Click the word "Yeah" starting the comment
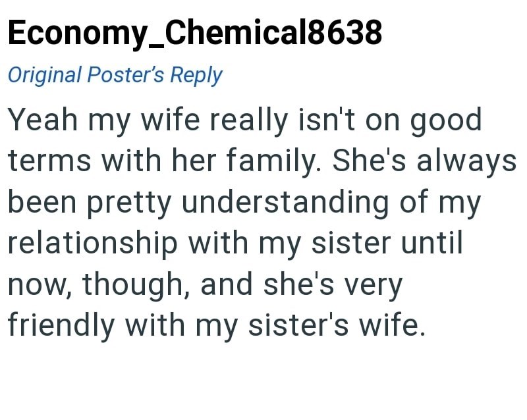The height and width of the screenshot is (420, 527). 44,120
